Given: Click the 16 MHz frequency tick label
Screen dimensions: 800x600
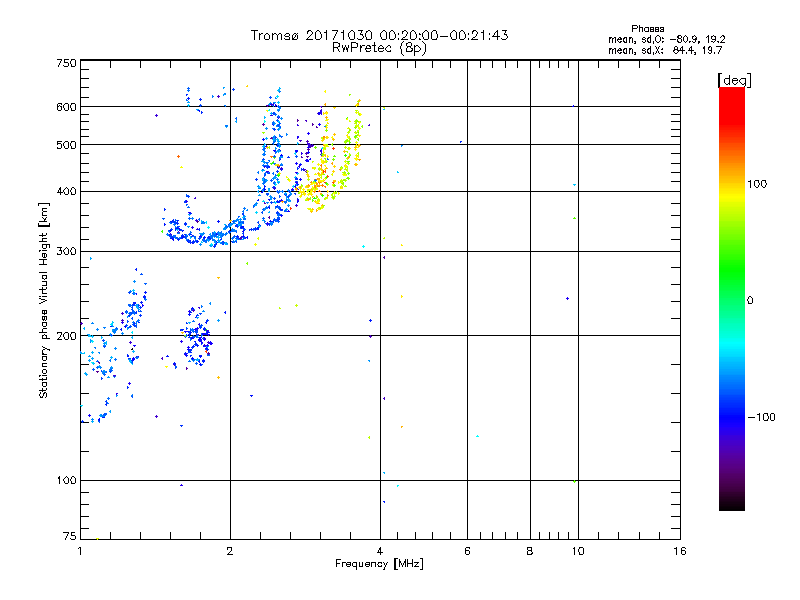Looking at the screenshot, I should pyautogui.click(x=680, y=551).
